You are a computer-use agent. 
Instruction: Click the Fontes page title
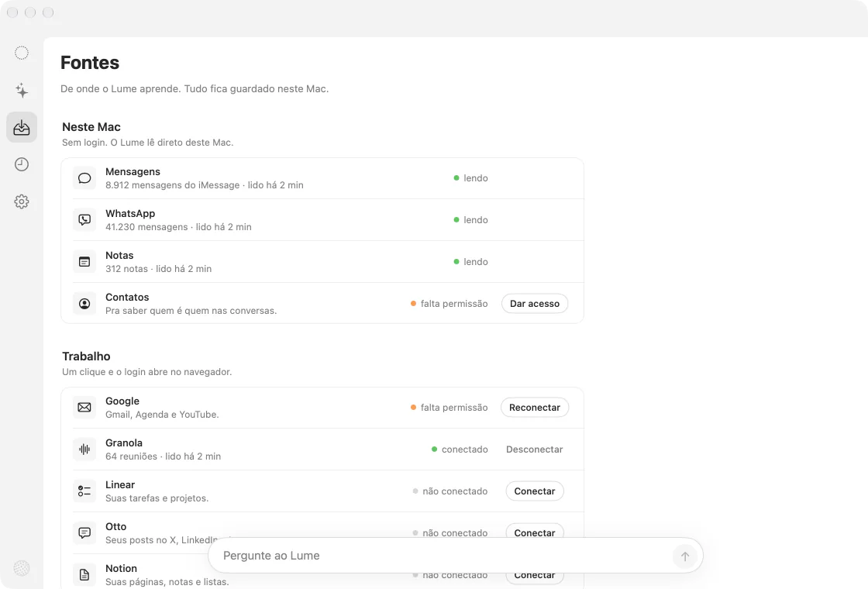(90, 63)
